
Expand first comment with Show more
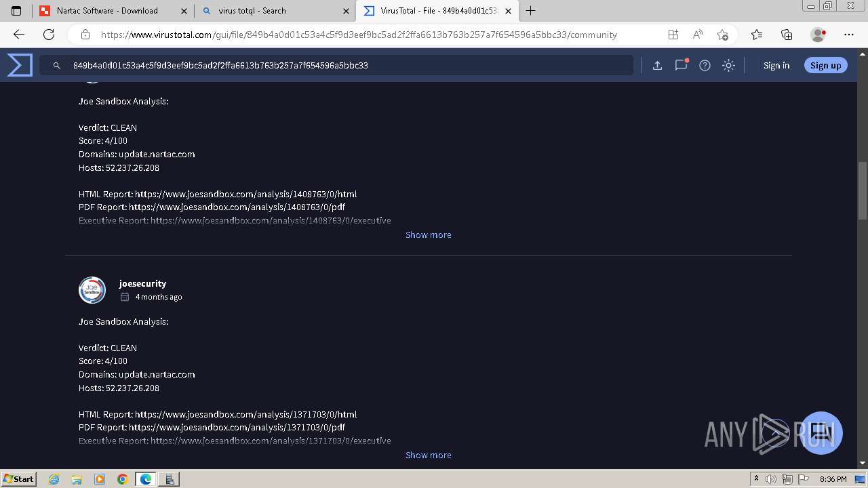click(x=428, y=235)
